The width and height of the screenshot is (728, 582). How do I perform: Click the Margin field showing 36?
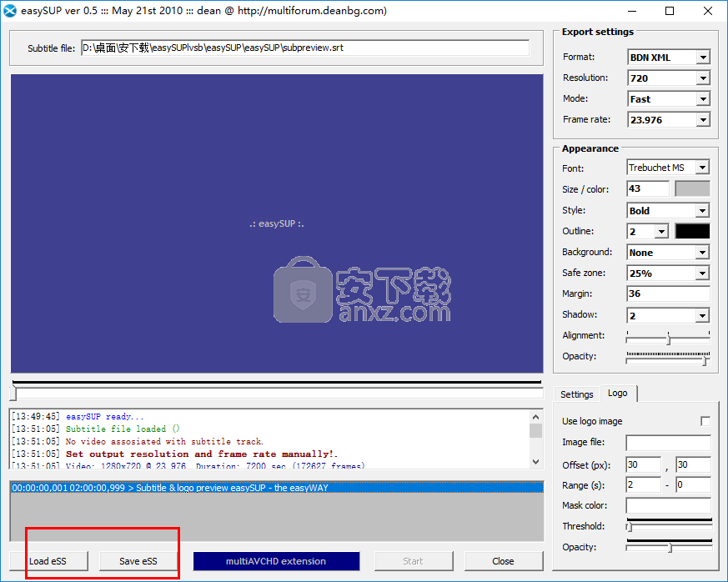(x=668, y=294)
